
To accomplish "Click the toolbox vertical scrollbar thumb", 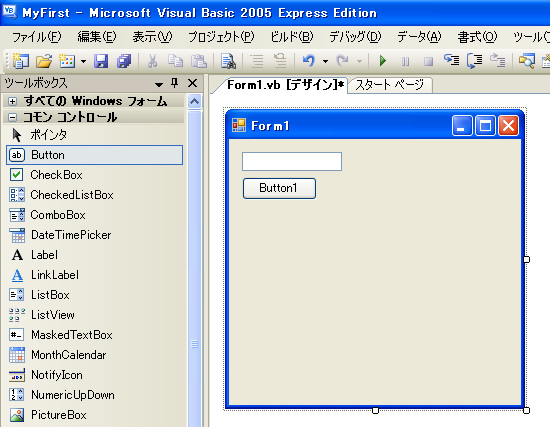I will [194, 269].
